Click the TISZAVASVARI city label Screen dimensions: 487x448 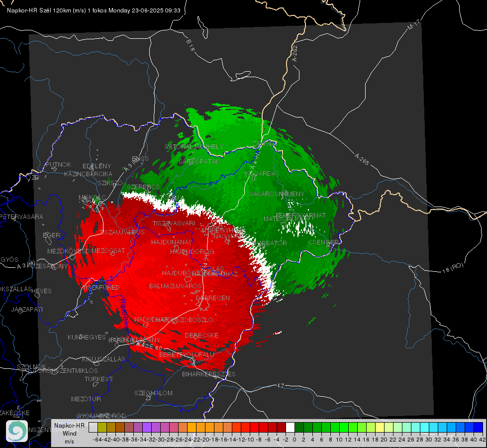coord(174,223)
